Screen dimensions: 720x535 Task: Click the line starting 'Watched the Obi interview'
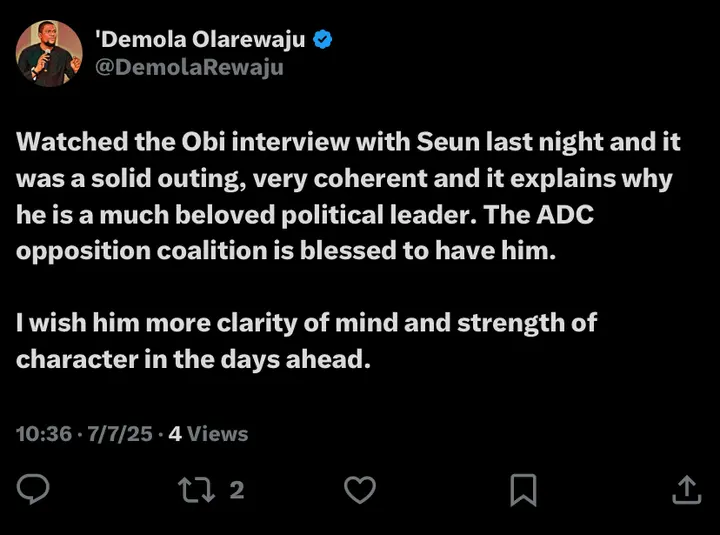(348, 142)
